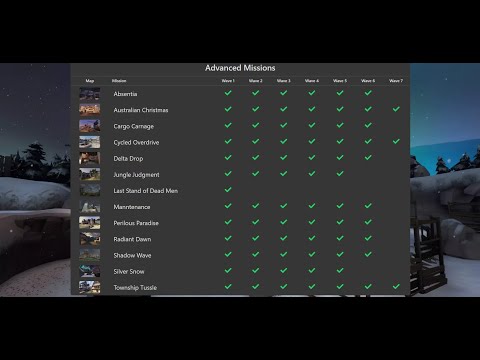Click Township Tussle Wave 7 checkmark

396,286
